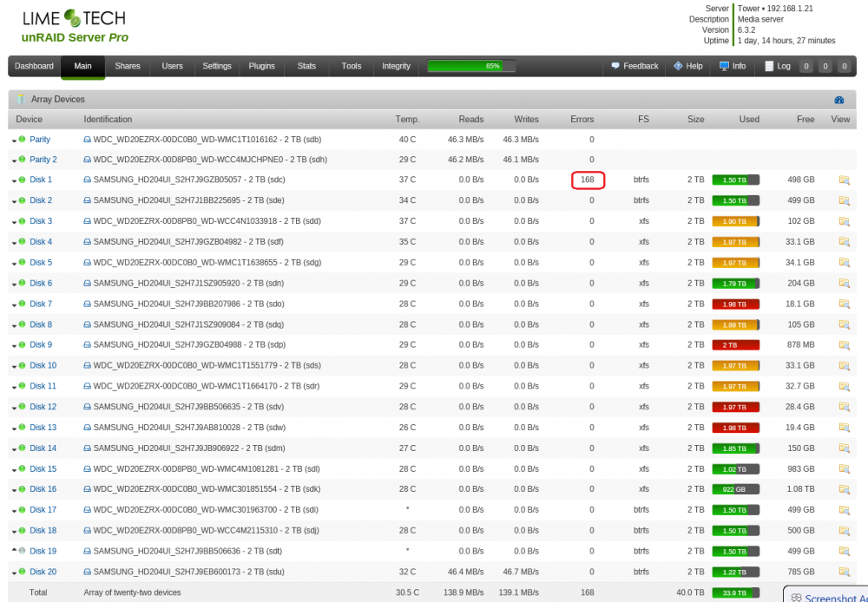This screenshot has height=602, width=868.
Task: Toggle the spin arrow for Disk 15
Action: [15, 470]
